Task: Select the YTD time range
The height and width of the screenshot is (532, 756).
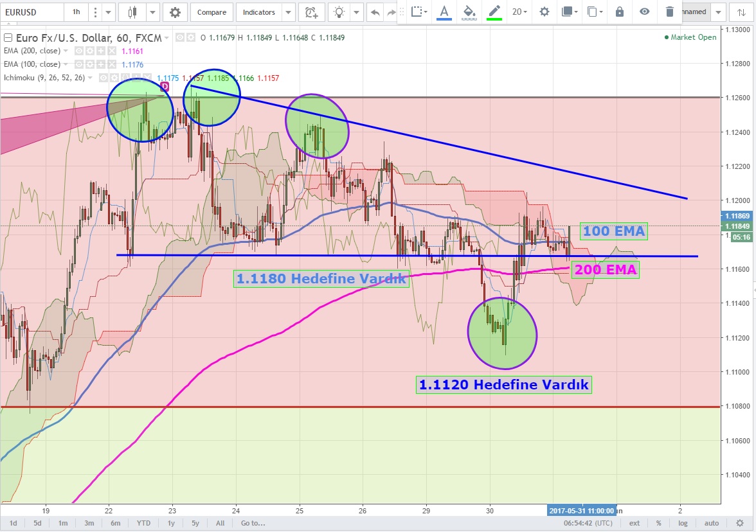Action: 144,523
